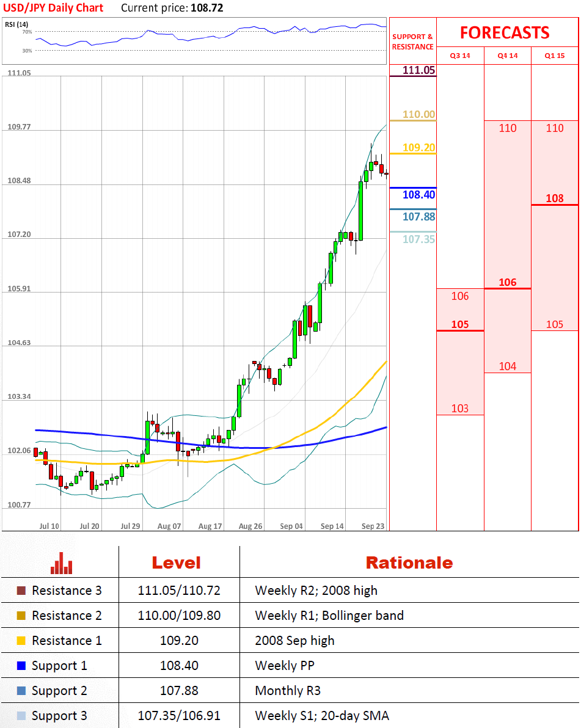Click the 107.88 support level marker
Screen dimensions: 581x728
click(418, 216)
